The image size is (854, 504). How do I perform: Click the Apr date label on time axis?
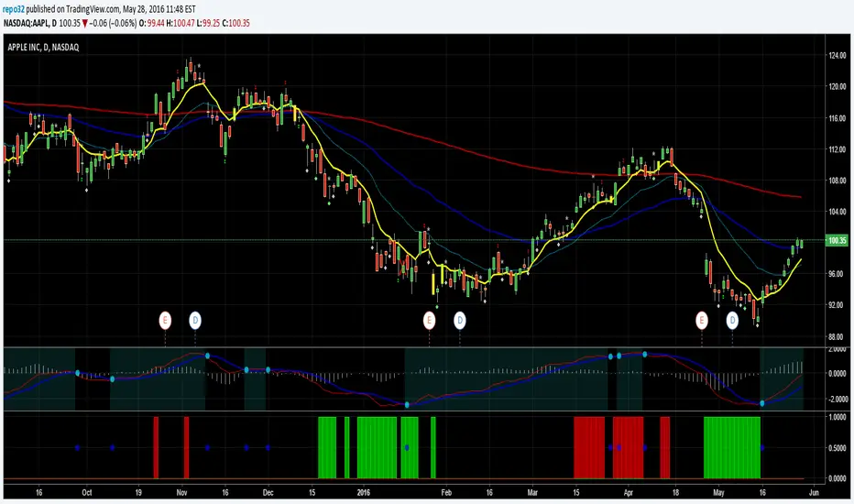(628, 493)
